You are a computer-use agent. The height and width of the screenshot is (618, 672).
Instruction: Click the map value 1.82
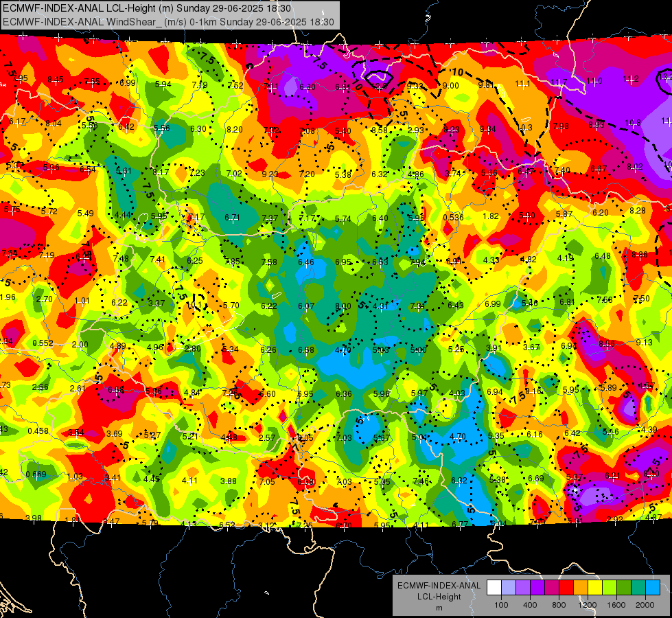click(x=491, y=216)
